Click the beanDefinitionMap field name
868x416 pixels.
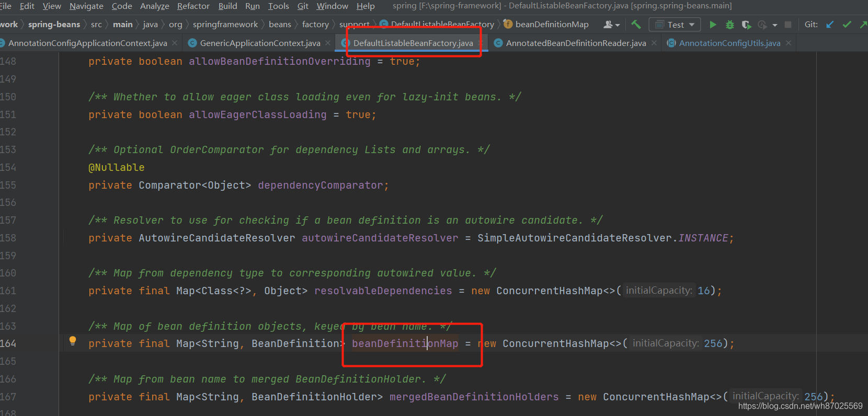coord(405,343)
